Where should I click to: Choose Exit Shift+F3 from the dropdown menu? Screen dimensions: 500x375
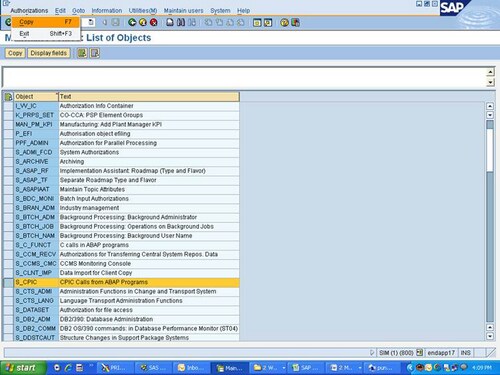[x=46, y=33]
